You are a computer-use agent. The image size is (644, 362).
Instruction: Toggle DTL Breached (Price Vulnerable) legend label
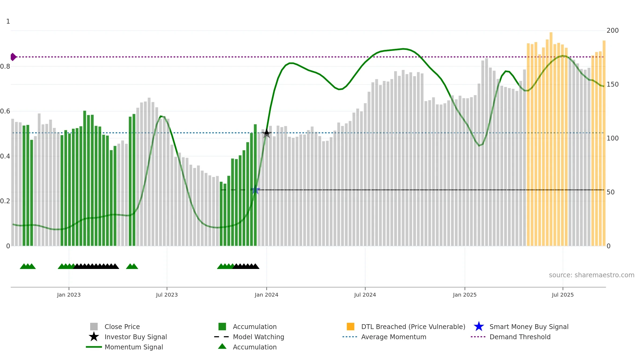pos(413,327)
